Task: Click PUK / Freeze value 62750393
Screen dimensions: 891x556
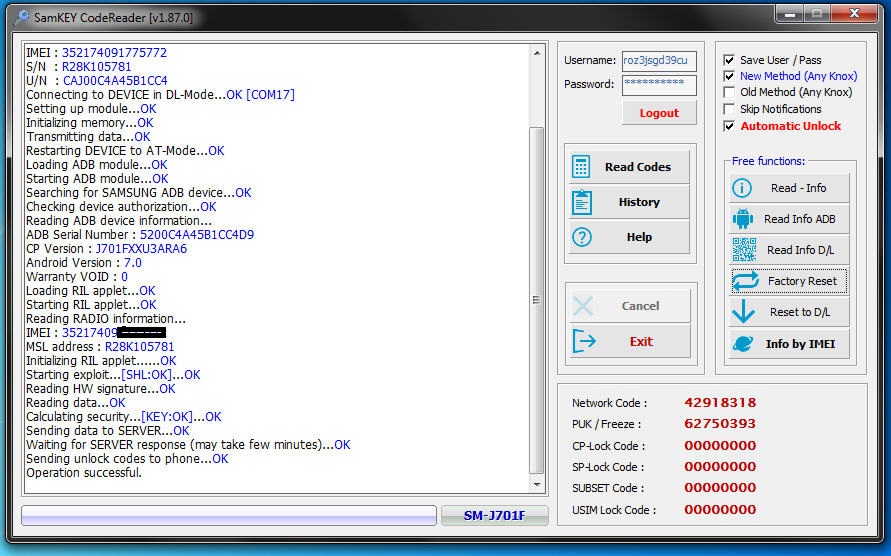Action: pos(720,424)
